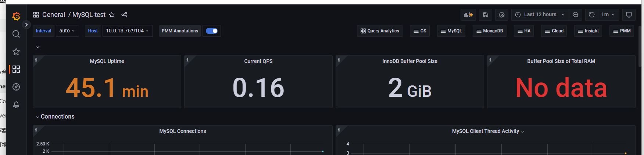Collapse the Connections row
Viewport: 644px width, 155px height.
tap(55, 117)
